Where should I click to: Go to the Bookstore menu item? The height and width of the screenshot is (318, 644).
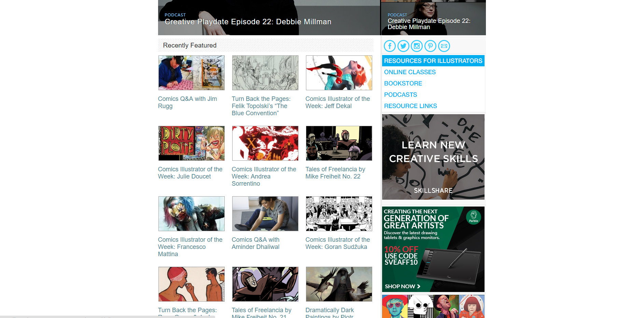coord(403,83)
